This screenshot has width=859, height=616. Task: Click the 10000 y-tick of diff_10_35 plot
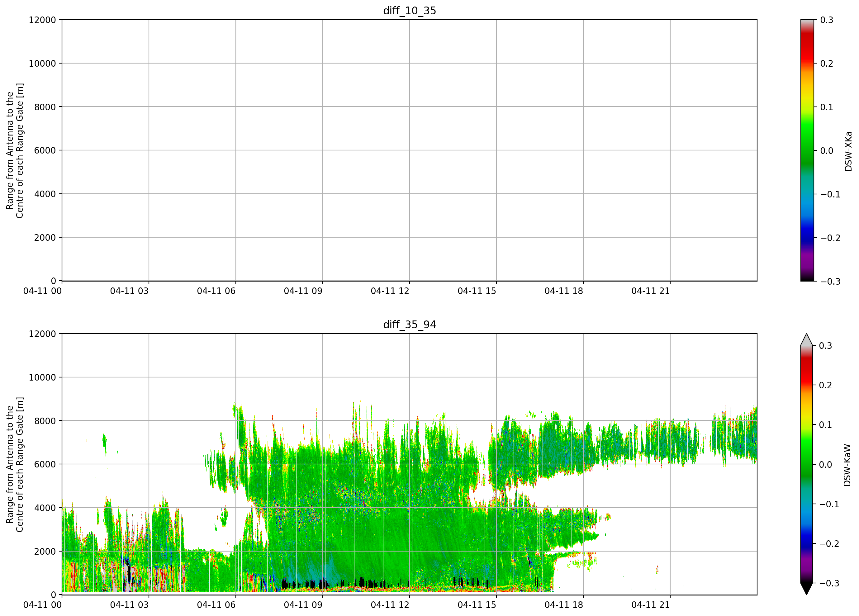[x=42, y=63]
